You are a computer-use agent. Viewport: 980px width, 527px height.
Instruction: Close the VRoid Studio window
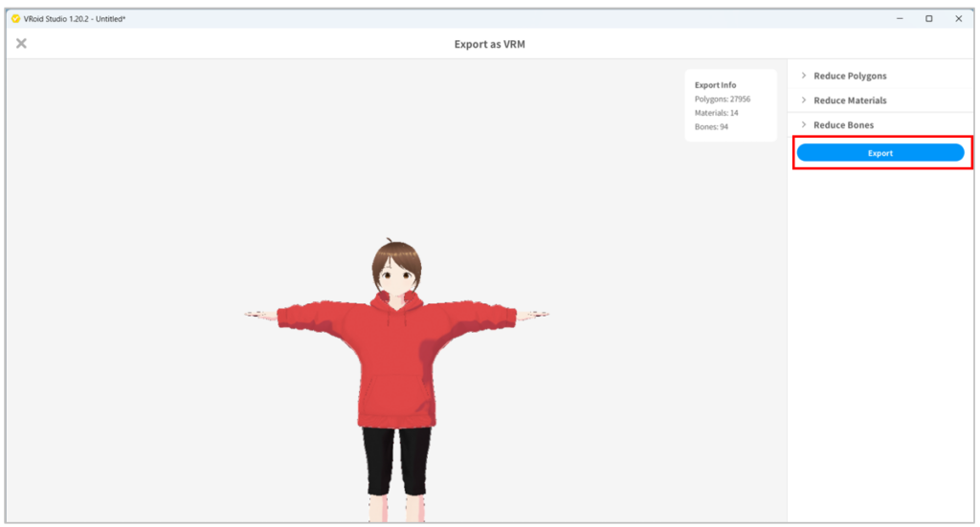958,18
